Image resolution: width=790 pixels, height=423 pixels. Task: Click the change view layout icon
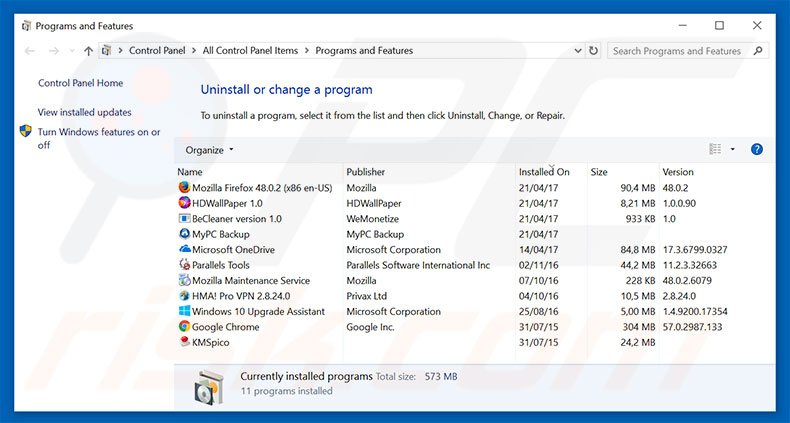715,149
